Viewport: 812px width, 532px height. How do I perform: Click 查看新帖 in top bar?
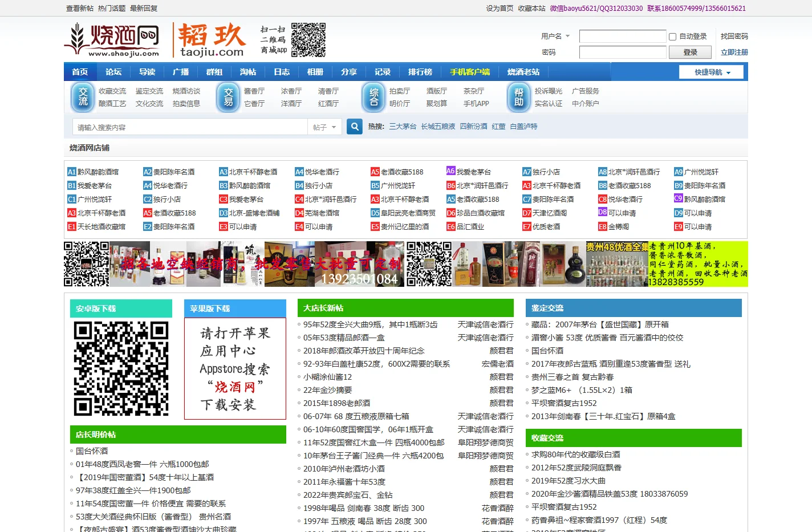80,9
